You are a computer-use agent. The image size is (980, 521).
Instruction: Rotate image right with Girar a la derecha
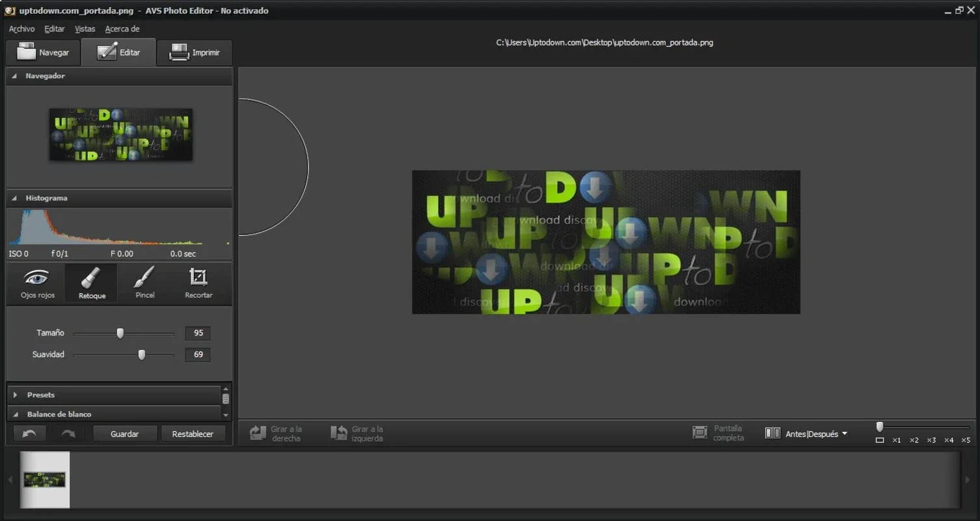[x=276, y=434]
